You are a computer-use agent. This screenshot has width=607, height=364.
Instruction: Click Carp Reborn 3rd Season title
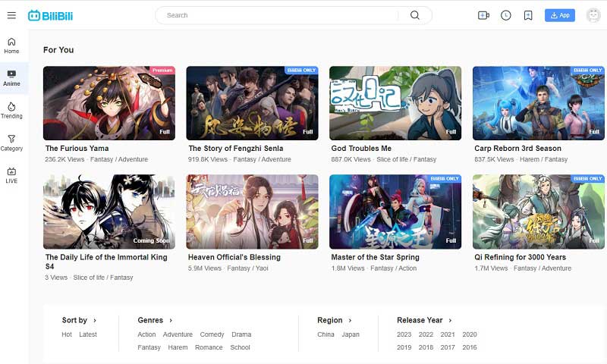coord(517,148)
